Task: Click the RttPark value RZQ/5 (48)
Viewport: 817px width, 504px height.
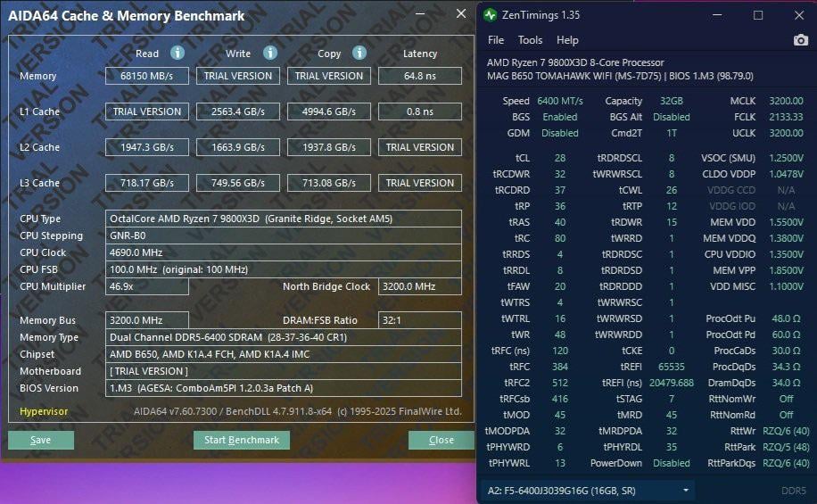Action: [786, 447]
